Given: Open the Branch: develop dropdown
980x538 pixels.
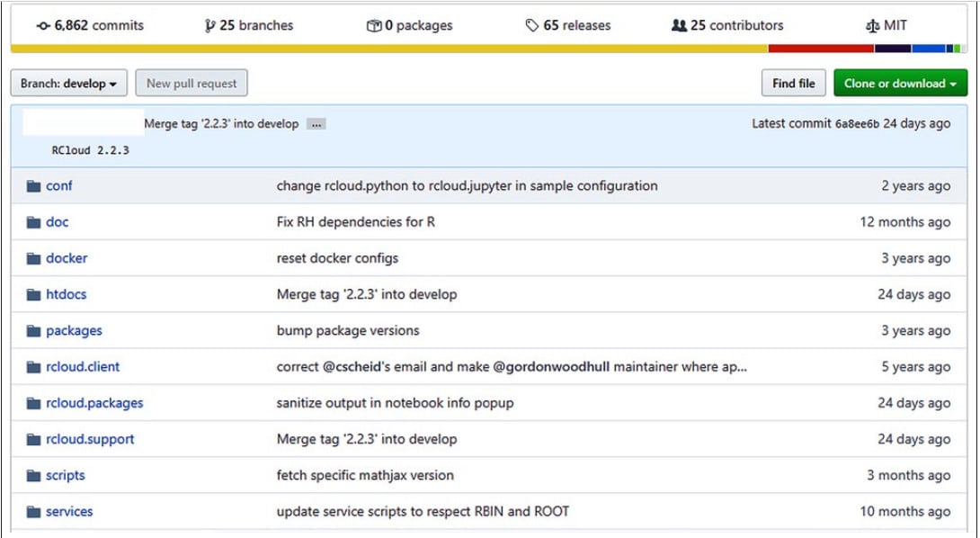Looking at the screenshot, I should click(x=68, y=84).
